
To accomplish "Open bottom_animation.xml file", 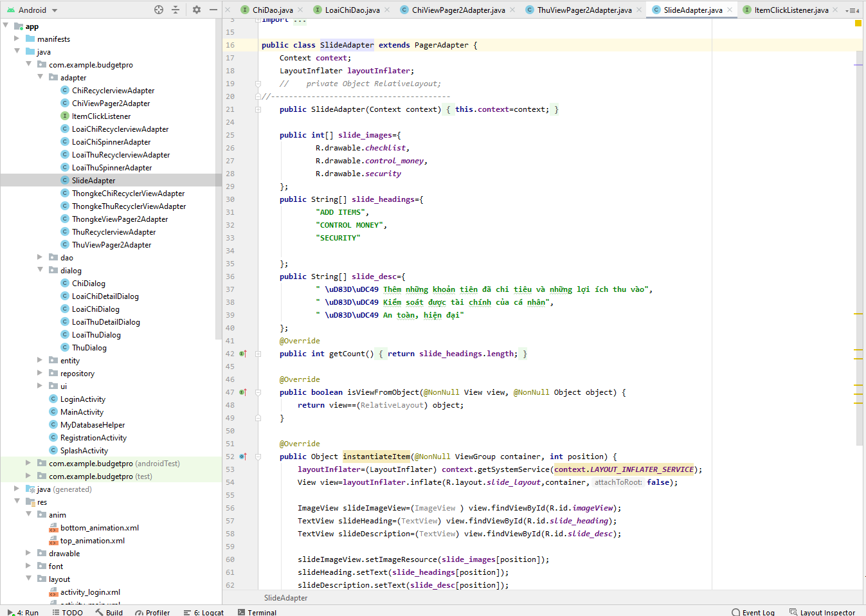I will pos(99,528).
